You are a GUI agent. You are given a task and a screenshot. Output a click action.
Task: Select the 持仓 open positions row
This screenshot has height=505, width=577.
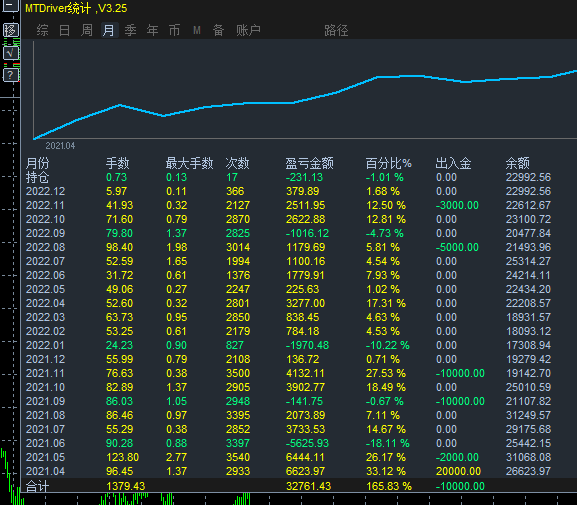289,177
